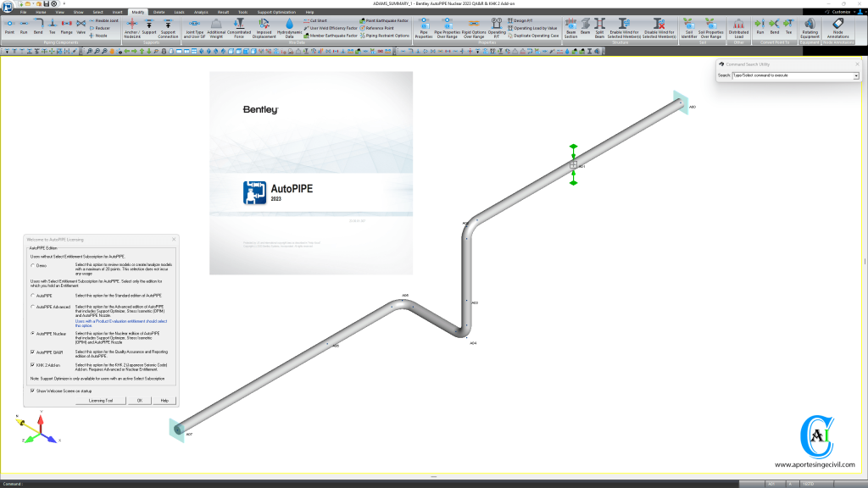Open the Imposed Displacement tool
This screenshot has width=868, height=488.
point(264,28)
